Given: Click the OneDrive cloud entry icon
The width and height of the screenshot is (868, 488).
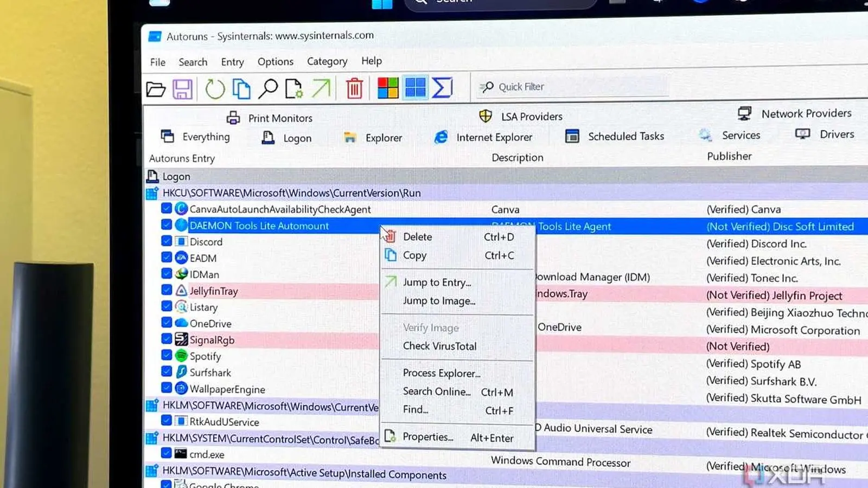Looking at the screenshot, I should pos(181,323).
